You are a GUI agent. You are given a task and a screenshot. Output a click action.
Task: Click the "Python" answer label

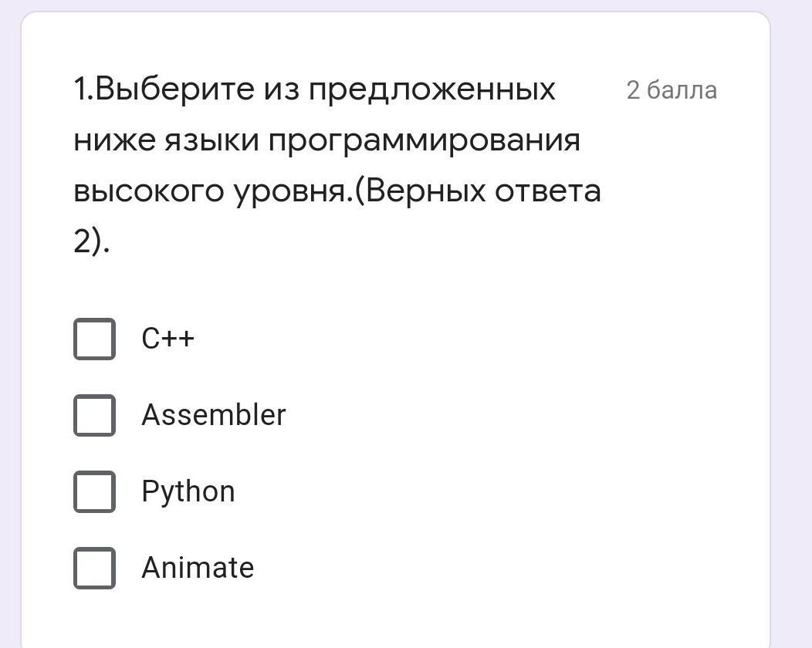(x=188, y=491)
